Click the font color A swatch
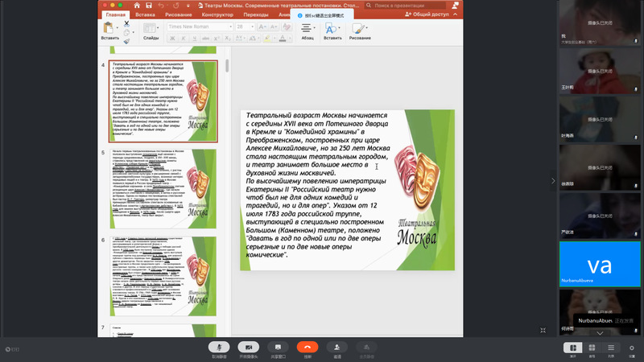 point(283,38)
